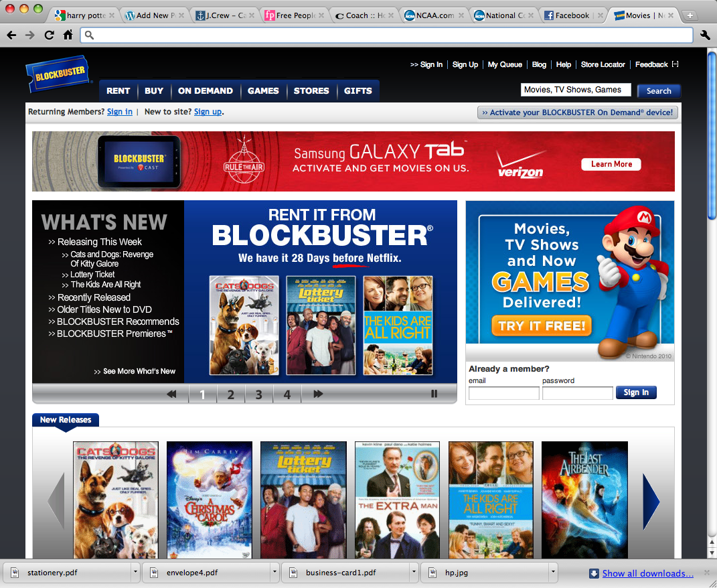
Task: Click Movies, TV Shows, Games search field
Action: point(576,90)
